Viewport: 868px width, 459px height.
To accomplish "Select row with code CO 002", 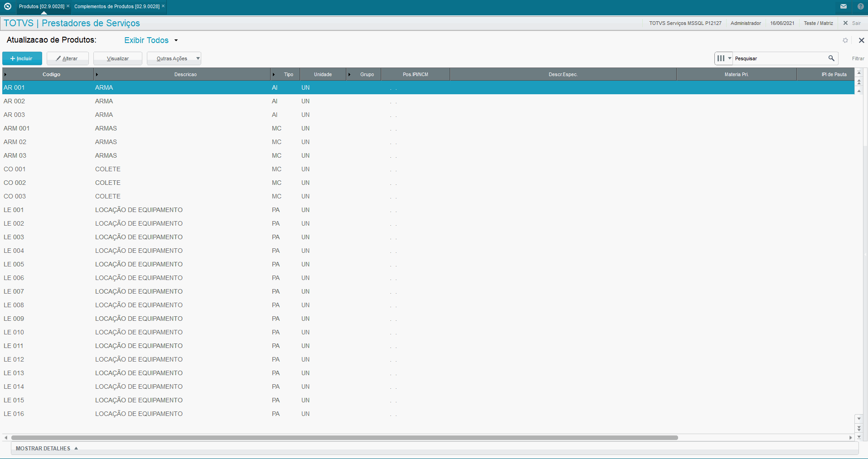I will 428,183.
